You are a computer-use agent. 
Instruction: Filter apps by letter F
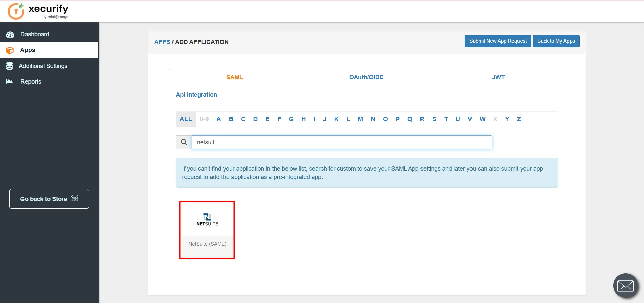[x=279, y=119]
